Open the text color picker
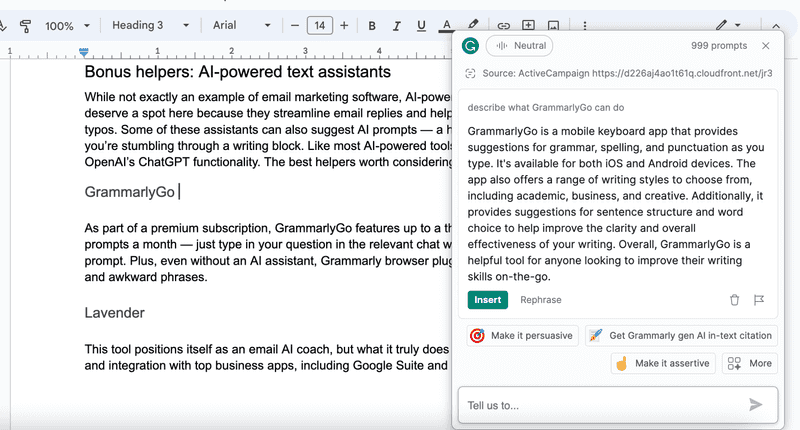 coord(446,26)
